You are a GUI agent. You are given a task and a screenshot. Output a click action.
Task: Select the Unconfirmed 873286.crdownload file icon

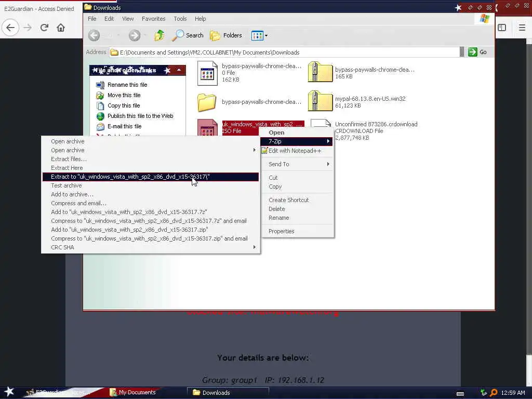point(321,123)
